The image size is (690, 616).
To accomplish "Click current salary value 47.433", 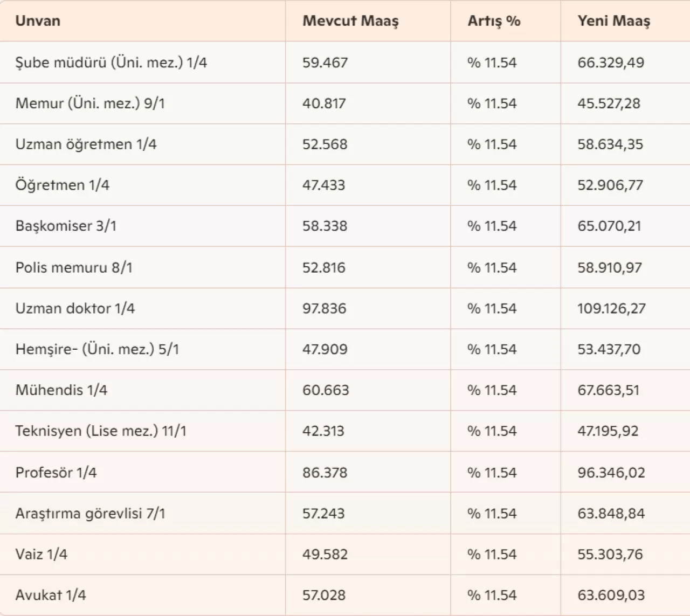I will 325,185.
